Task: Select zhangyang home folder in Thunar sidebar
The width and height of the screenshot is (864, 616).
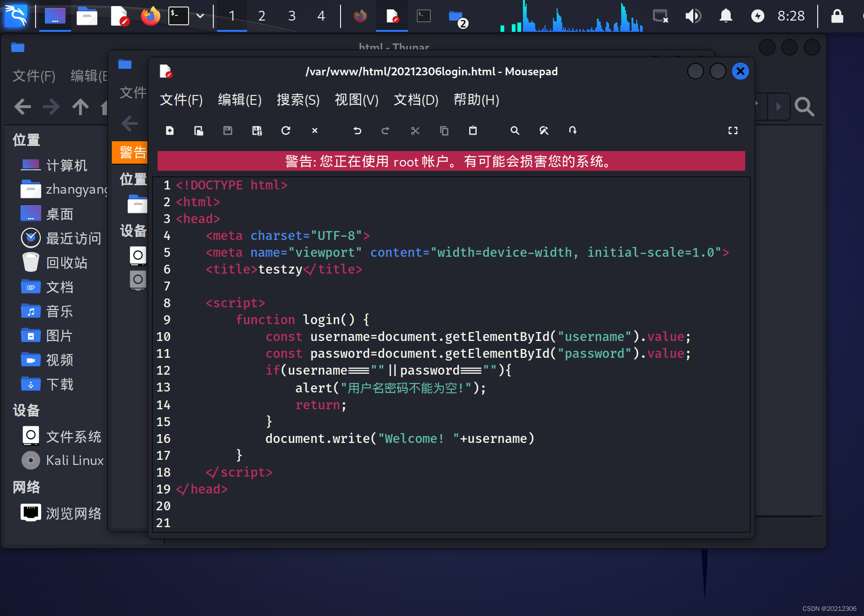Action: click(64, 189)
